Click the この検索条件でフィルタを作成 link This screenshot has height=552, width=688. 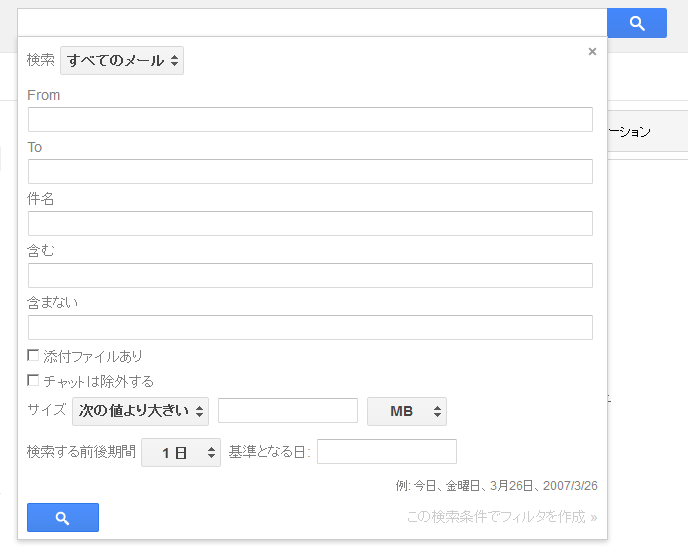point(501,517)
